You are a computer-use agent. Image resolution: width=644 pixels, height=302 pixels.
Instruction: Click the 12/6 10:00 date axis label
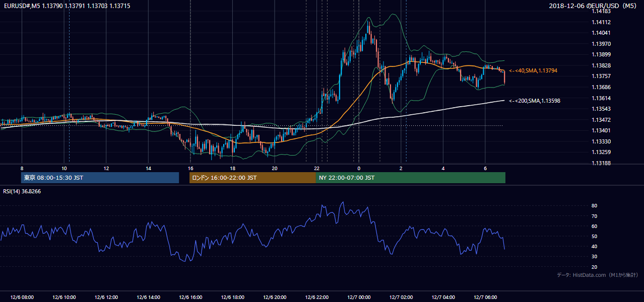[64, 297]
